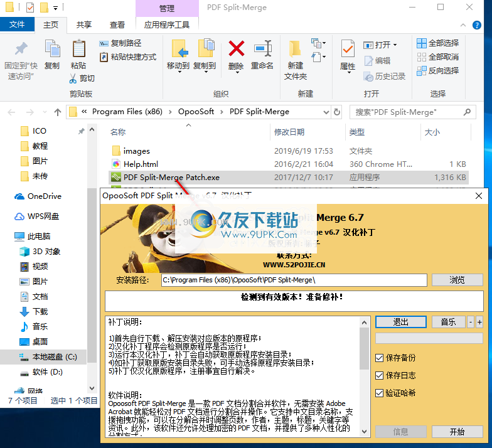Viewport: 492px width, 448px height.
Task: Toggle the 验证哈希 checkbox
Action: point(379,393)
